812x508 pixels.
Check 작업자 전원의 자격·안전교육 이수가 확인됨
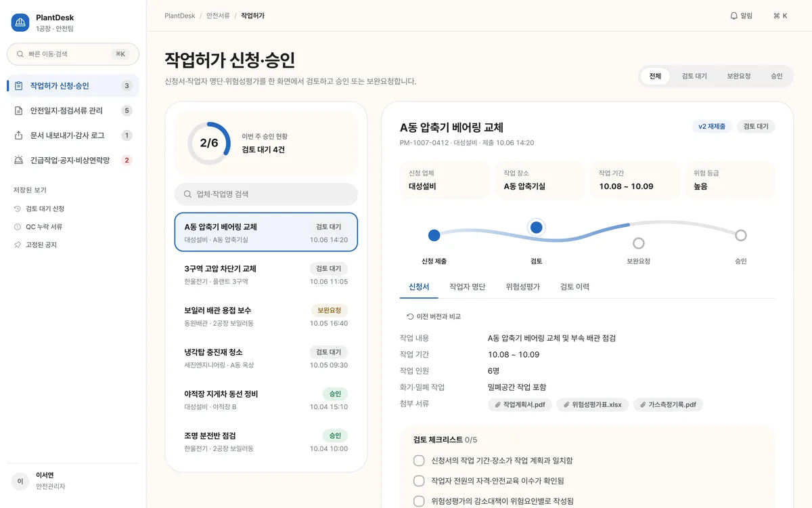[x=419, y=481]
